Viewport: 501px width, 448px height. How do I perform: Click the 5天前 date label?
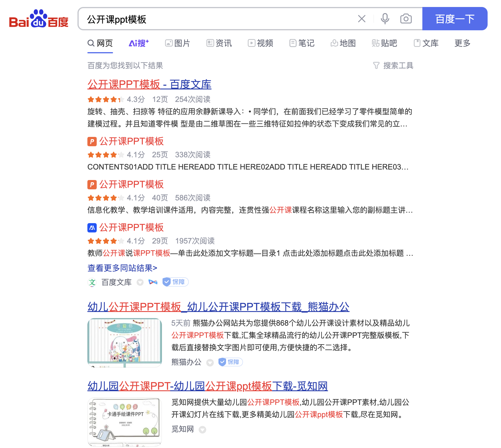click(x=181, y=323)
